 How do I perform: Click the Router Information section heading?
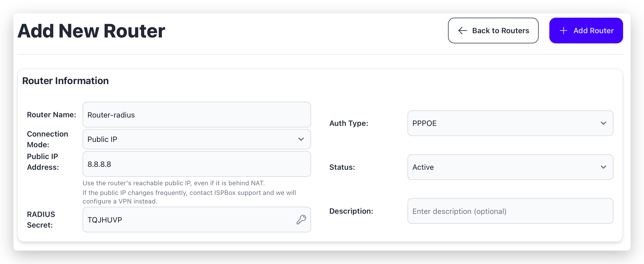(x=65, y=81)
